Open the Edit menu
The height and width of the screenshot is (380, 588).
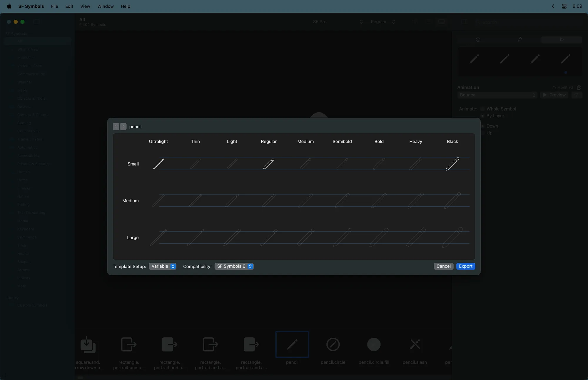(x=69, y=6)
